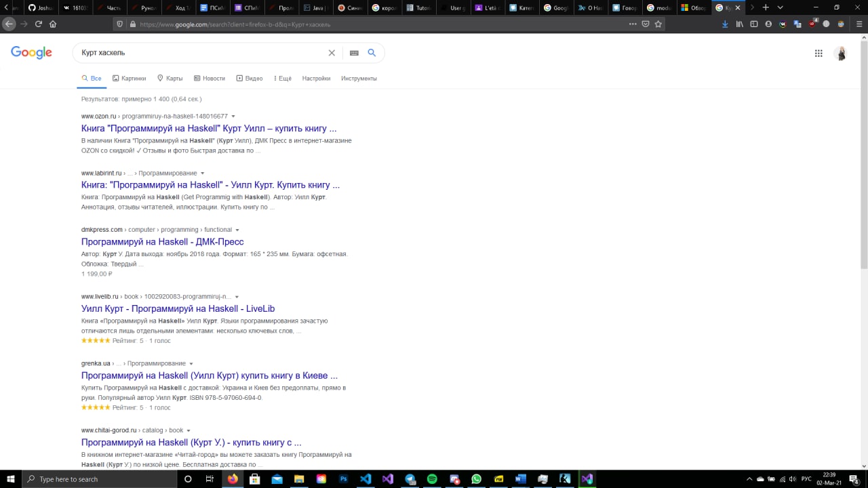Viewport: 868px width, 488px height.
Task: Switch keyboard language РУС indicator
Action: coord(806,479)
